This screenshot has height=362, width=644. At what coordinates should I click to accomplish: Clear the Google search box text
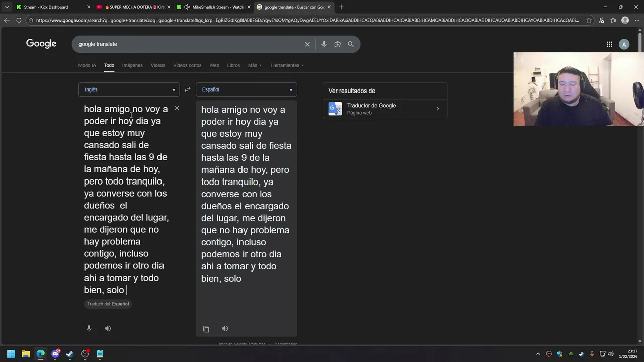[x=307, y=44]
